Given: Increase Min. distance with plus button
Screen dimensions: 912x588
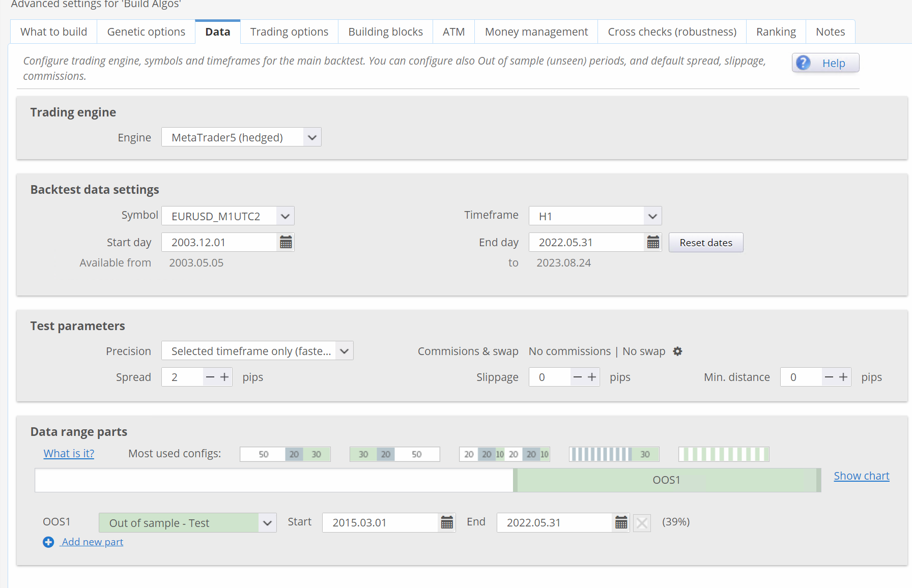Looking at the screenshot, I should (x=843, y=377).
